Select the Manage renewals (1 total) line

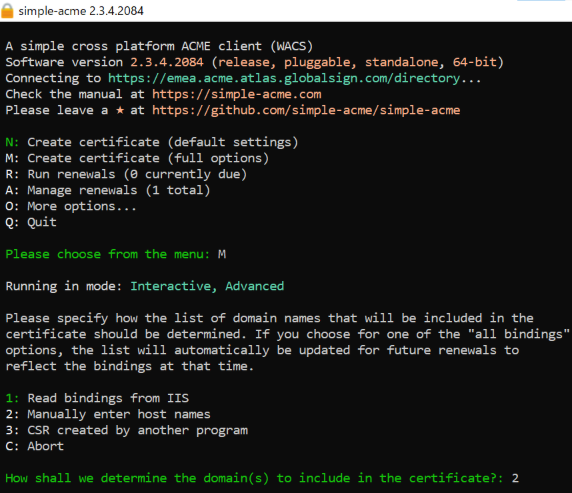click(108, 190)
